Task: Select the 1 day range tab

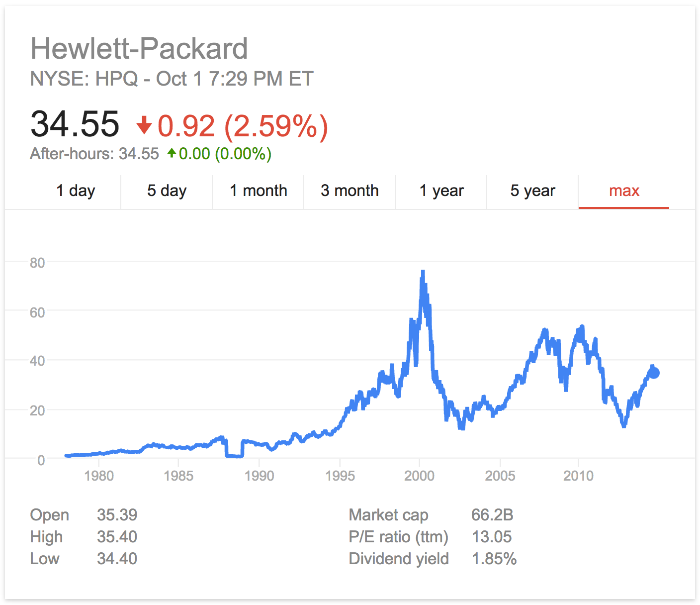Action: [x=76, y=191]
